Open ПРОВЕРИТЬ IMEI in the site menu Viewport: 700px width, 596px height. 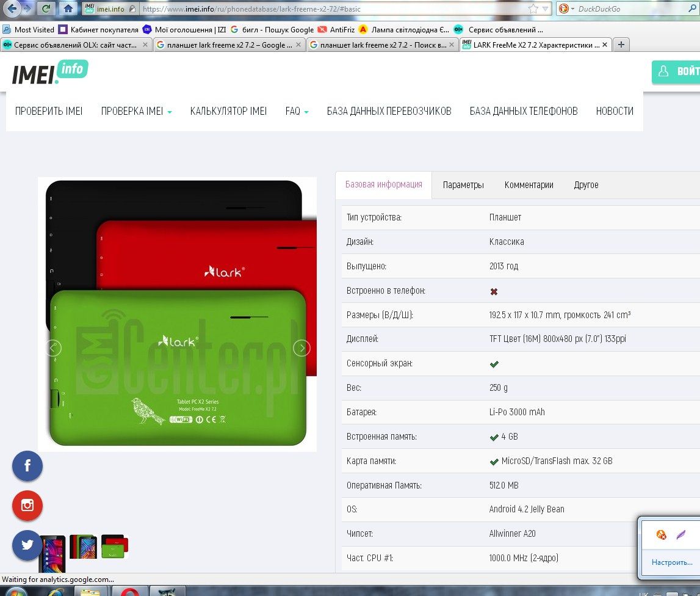pos(49,111)
